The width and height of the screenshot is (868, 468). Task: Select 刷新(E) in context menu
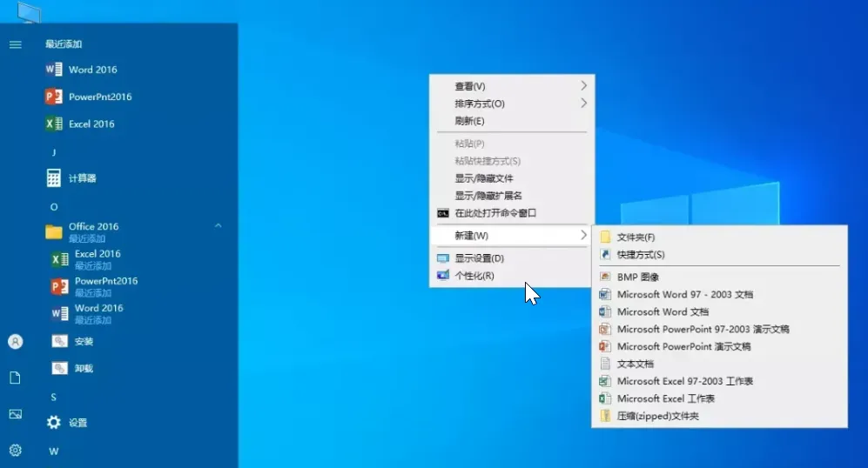coord(512,121)
